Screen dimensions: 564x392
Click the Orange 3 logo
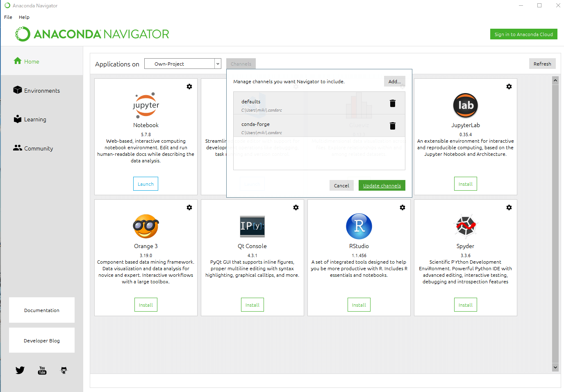pos(146,226)
